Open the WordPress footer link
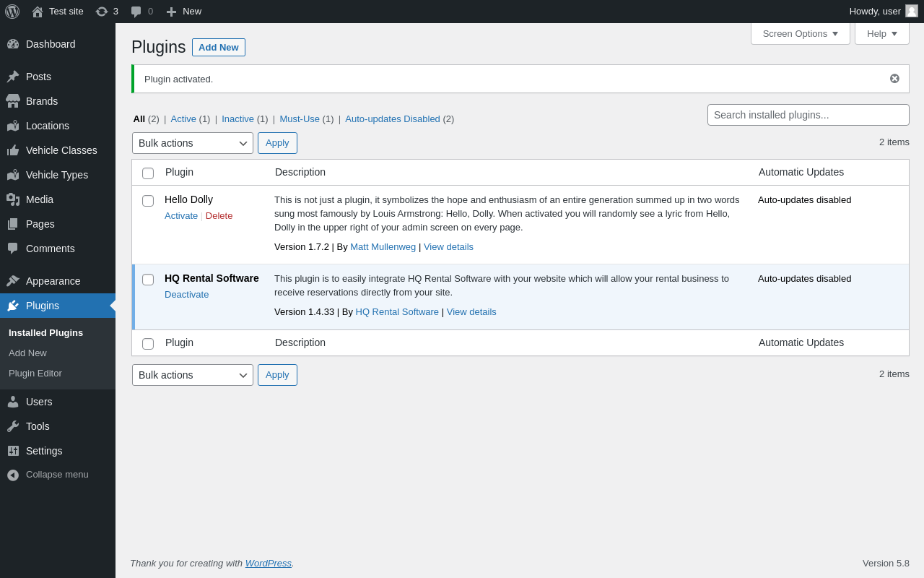 pyautogui.click(x=269, y=564)
